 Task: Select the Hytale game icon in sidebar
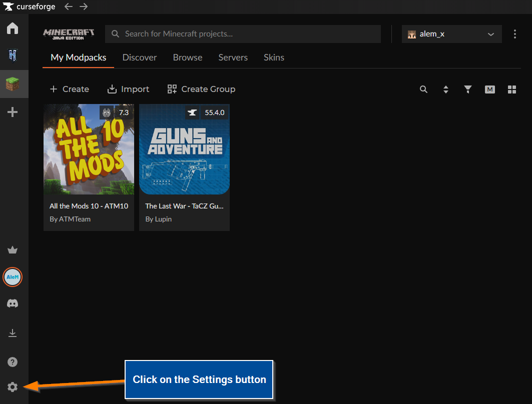[13, 55]
